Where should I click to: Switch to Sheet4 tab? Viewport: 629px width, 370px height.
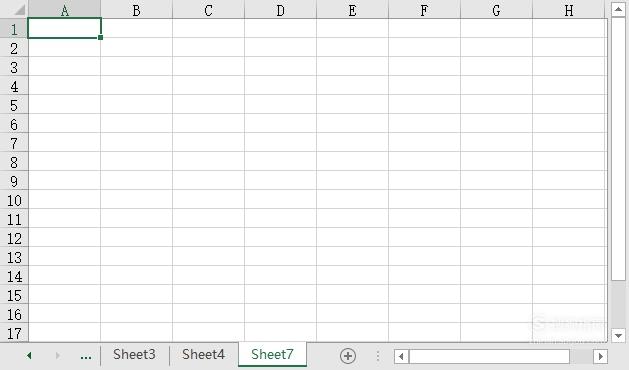(203, 355)
